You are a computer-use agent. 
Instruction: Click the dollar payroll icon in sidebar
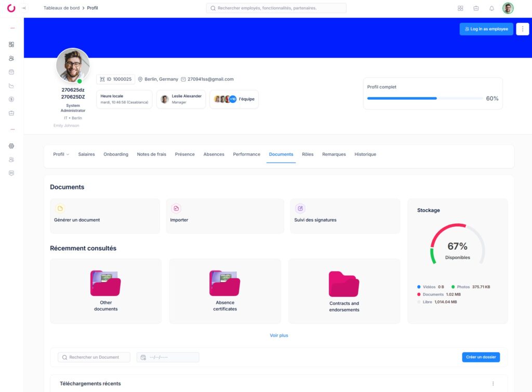point(11,99)
